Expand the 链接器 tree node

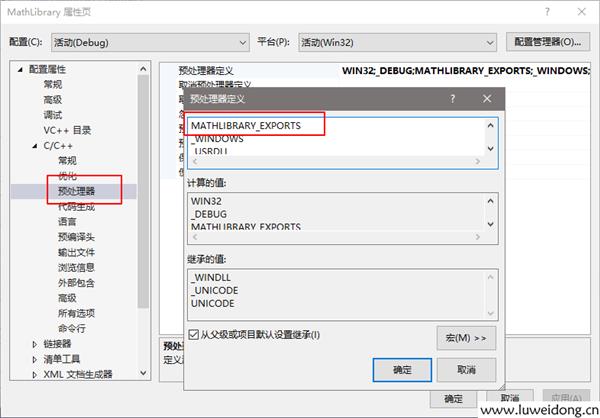pos(36,343)
